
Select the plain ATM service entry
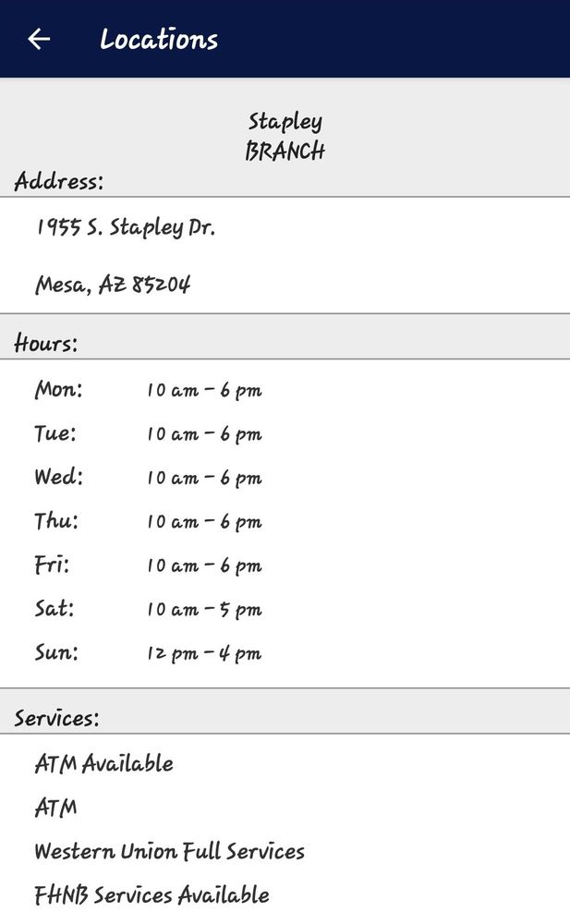[x=55, y=808]
